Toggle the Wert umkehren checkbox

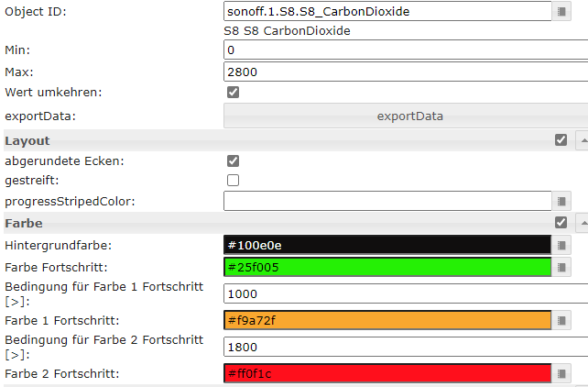[x=233, y=93]
